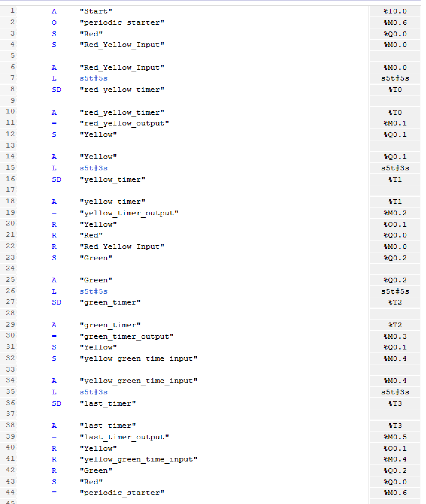Select the %M0.3 address
The image size is (426, 504).
(x=395, y=337)
